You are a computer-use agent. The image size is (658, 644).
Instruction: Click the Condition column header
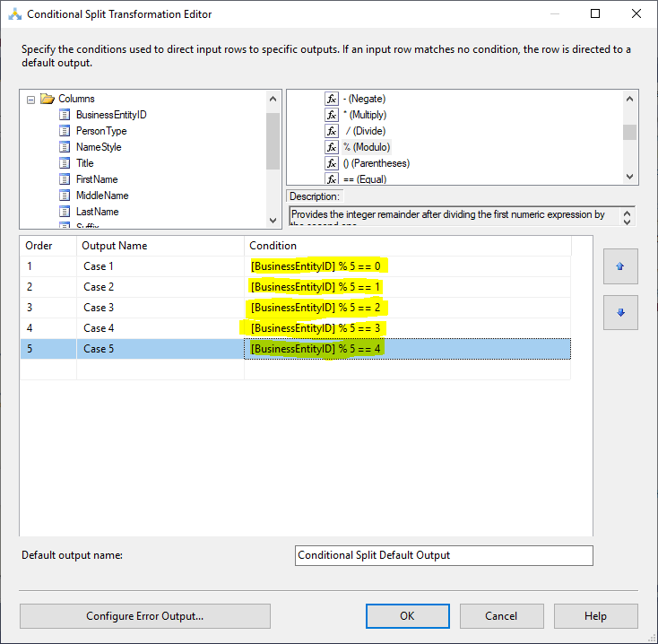coord(408,246)
